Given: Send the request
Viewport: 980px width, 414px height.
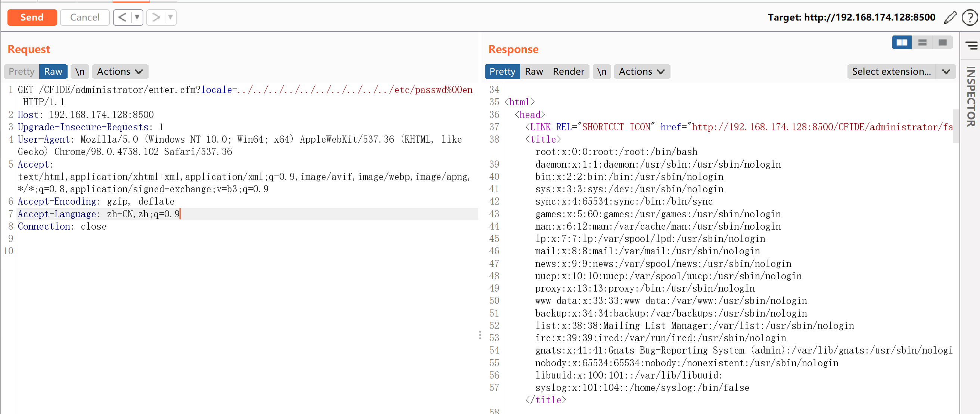Looking at the screenshot, I should click(x=32, y=18).
